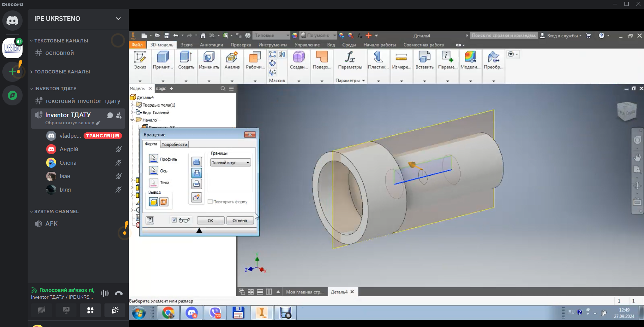Viewport: 644px width, 327px height.
Task: Click the view cube in viewport
Action: [x=626, y=111]
